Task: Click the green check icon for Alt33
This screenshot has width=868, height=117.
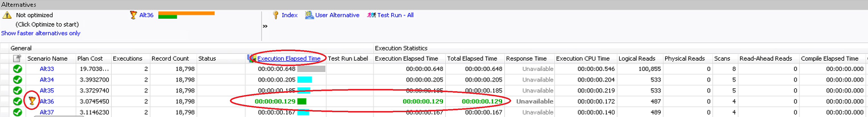Action: pos(18,69)
